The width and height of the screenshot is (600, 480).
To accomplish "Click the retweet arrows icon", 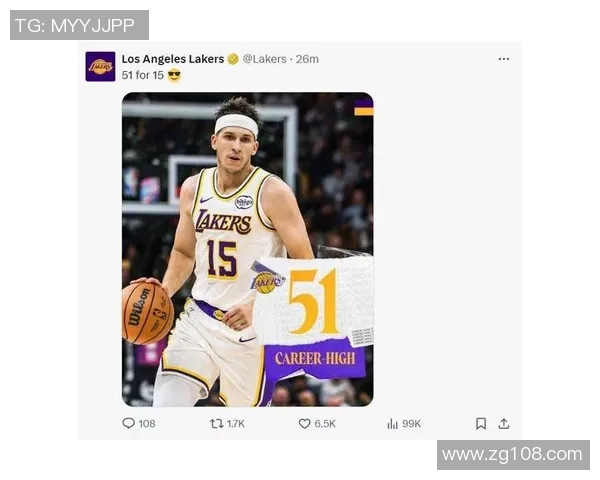I will pos(216,424).
